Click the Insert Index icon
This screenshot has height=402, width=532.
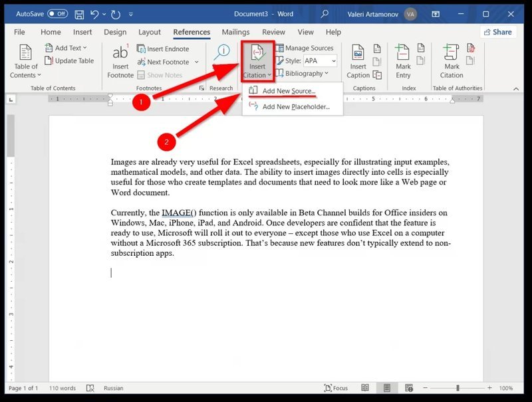tap(421, 48)
